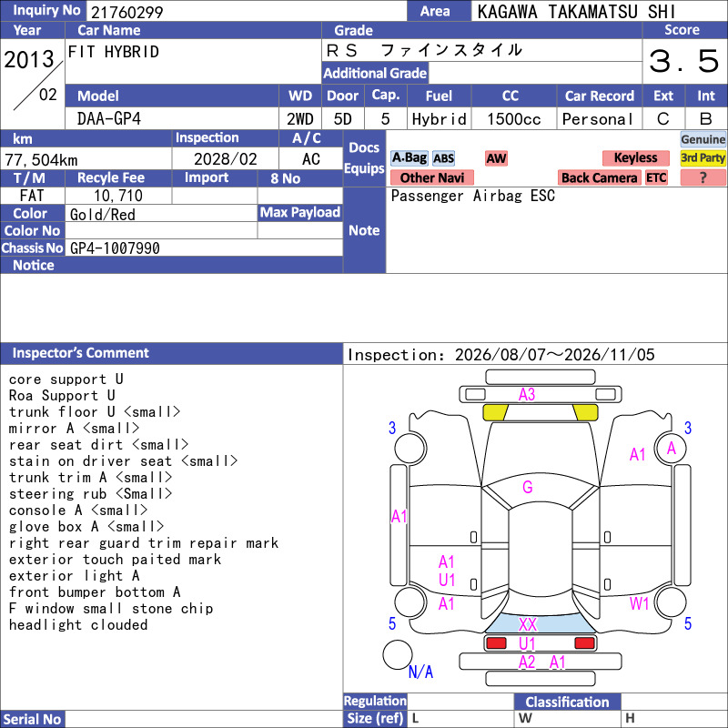Click the Keyless equipment badge
This screenshot has width=728, height=728.
click(x=635, y=157)
